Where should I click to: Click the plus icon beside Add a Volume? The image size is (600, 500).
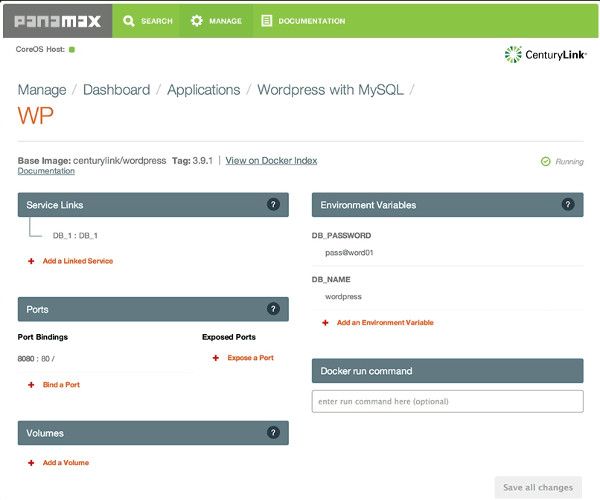(x=31, y=463)
